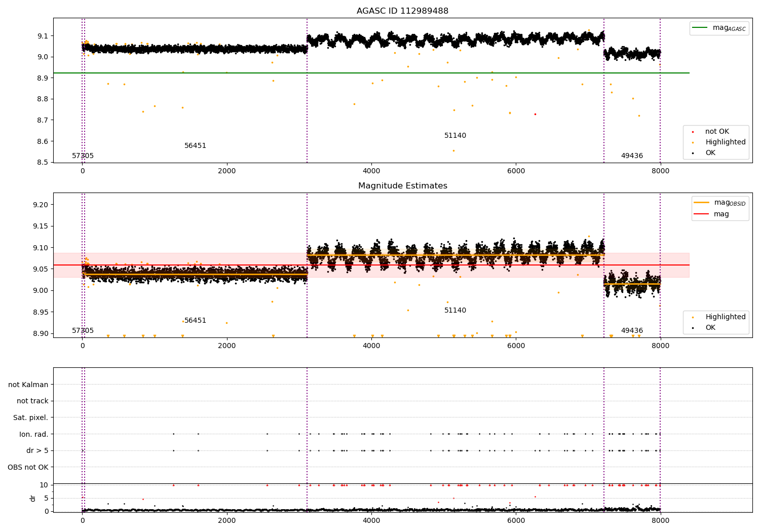Click x-tick 4000 under Magnitude Estimates panel
Screen dimensions: 760x532
click(x=371, y=346)
